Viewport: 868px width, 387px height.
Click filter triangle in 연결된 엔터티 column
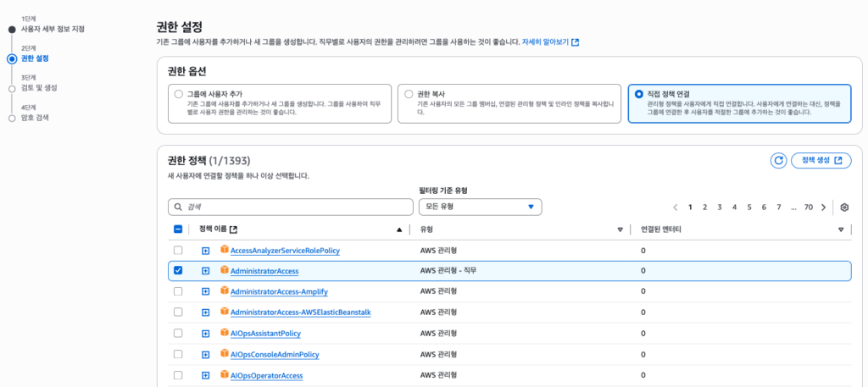[841, 229]
